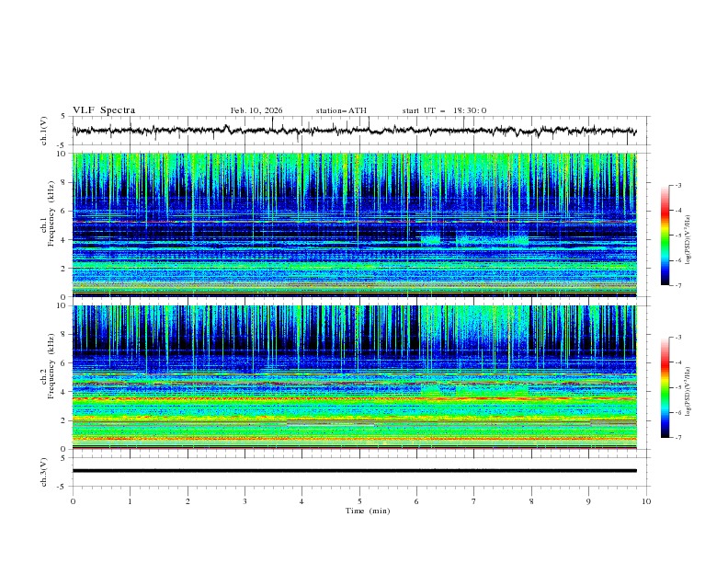Click the ch.1 "Frequency (kHz)" axis label

(51, 212)
